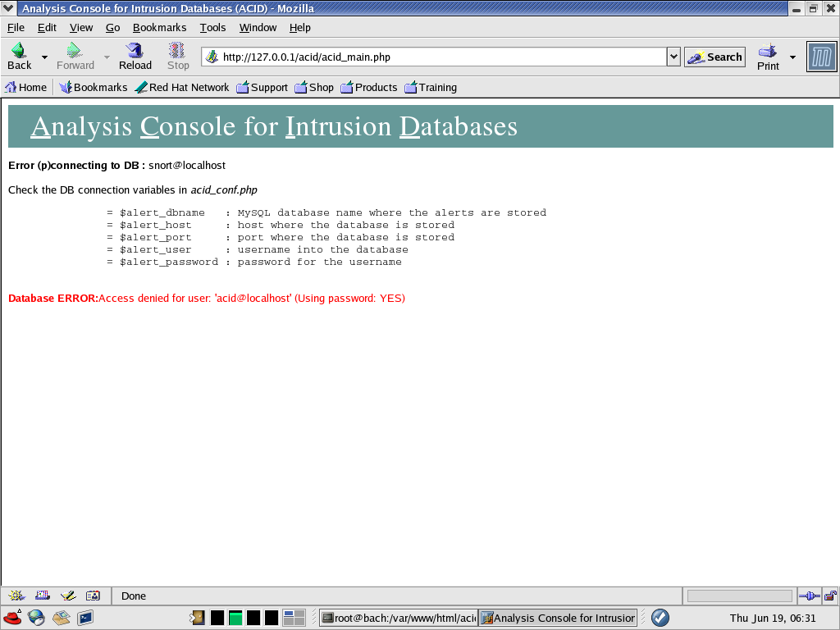Open the window menu arrow in title bar
Image resolution: width=840 pixels, height=630 pixels.
click(x=8, y=8)
